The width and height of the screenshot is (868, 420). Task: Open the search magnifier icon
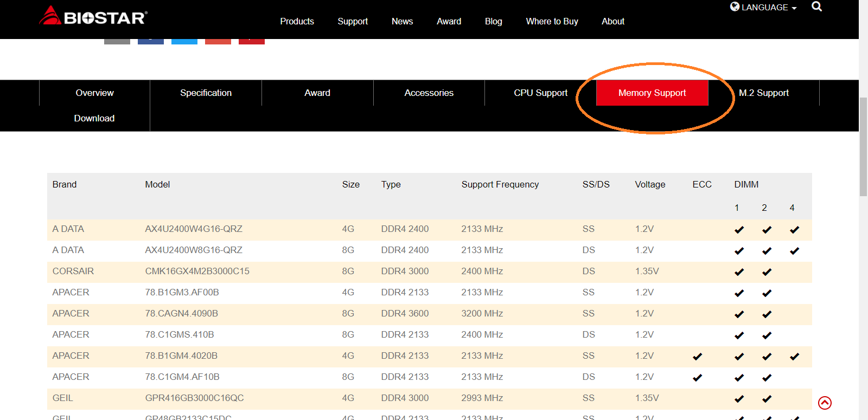coord(816,7)
